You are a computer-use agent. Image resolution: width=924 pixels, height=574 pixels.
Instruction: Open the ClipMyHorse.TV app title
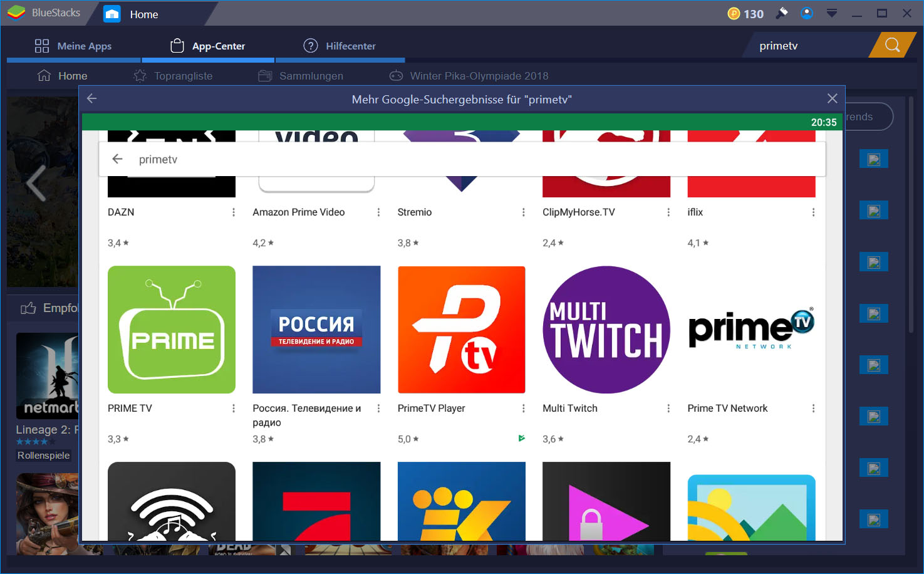tap(579, 212)
